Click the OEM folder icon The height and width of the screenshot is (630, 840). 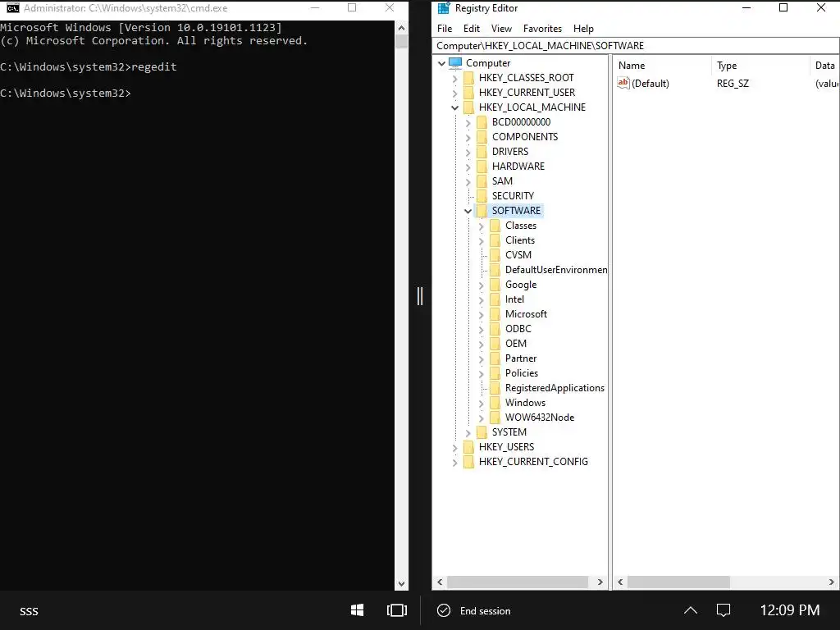[495, 344]
